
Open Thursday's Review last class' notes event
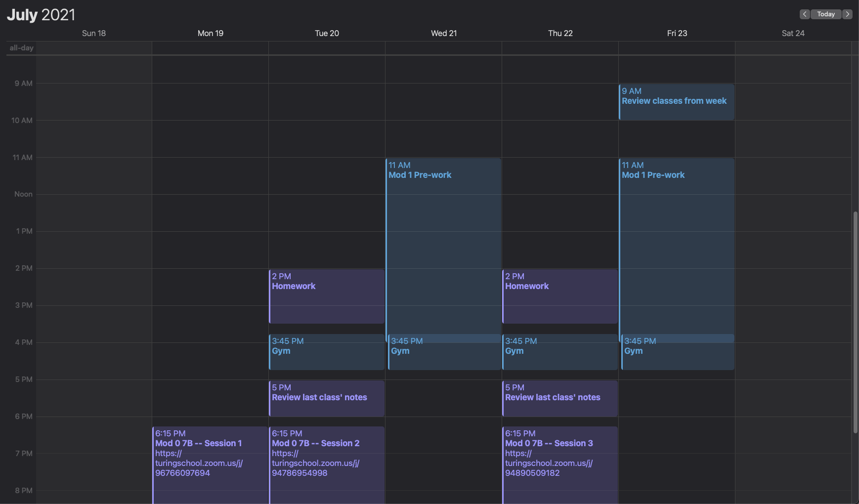560,398
